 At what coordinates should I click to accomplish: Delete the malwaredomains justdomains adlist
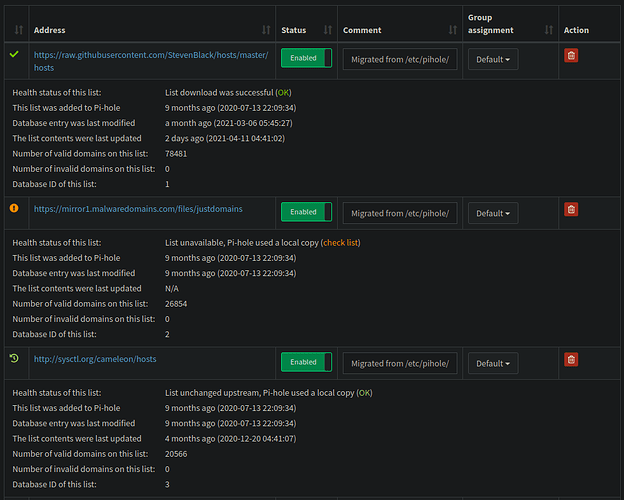click(571, 210)
